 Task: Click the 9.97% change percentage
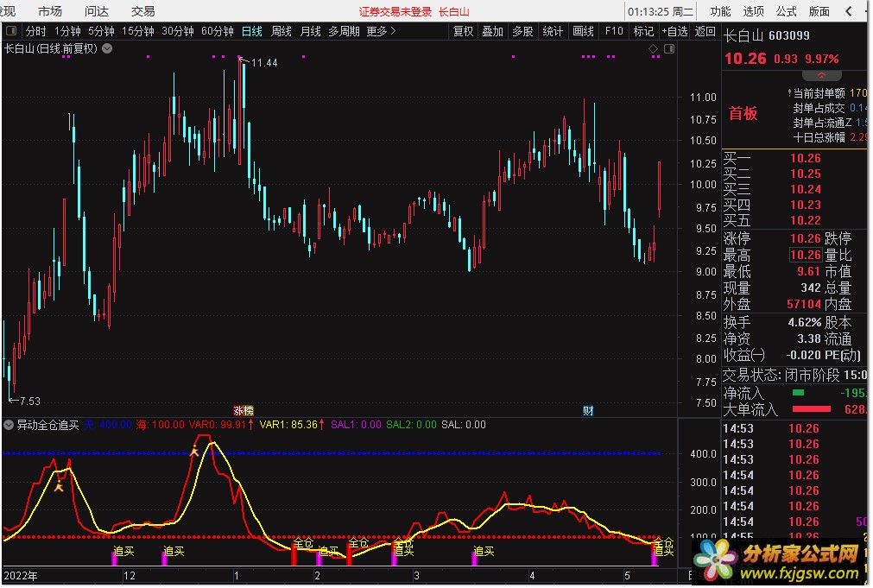821,59
